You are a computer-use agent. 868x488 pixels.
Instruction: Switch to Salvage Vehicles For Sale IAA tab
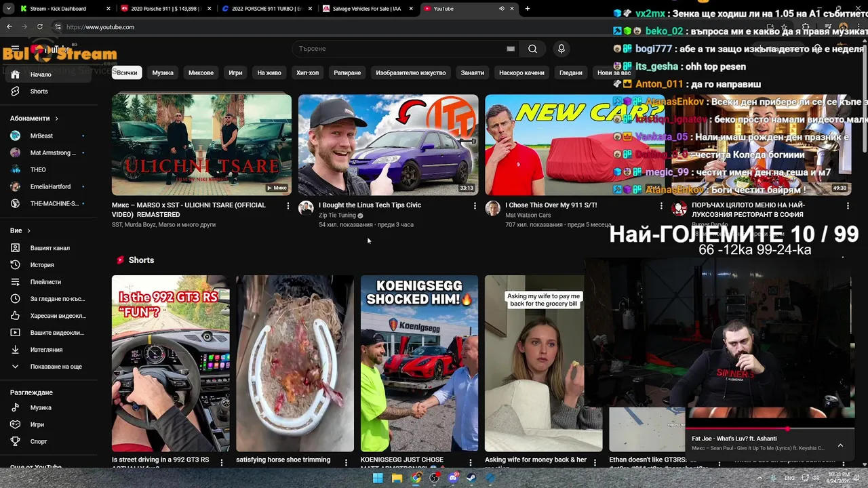pos(367,9)
